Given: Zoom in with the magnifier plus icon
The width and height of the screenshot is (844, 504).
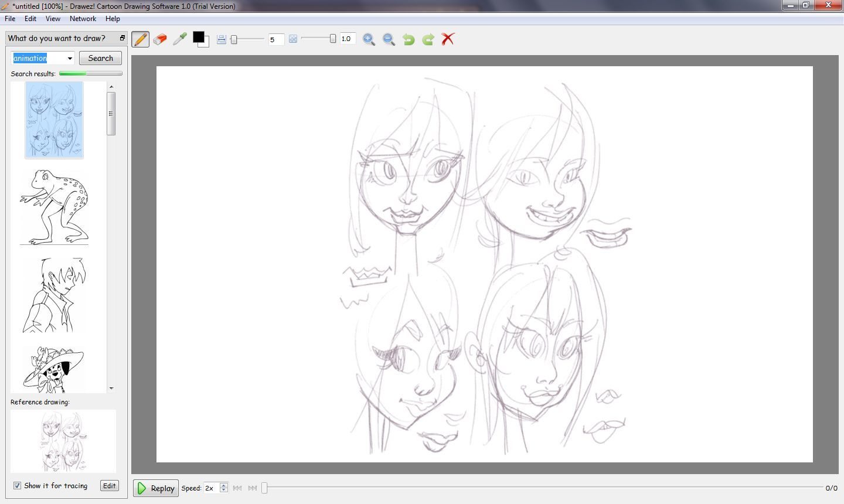Looking at the screenshot, I should (369, 39).
